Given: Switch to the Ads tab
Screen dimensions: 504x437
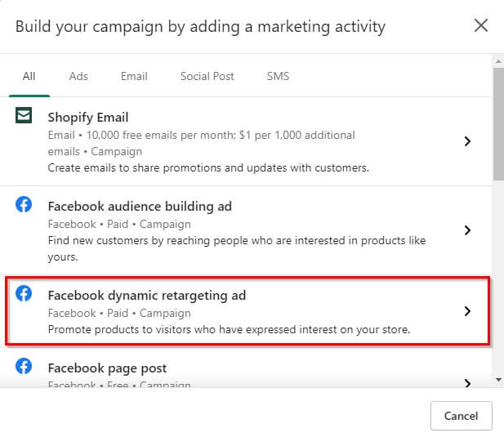Looking at the screenshot, I should coord(78,77).
